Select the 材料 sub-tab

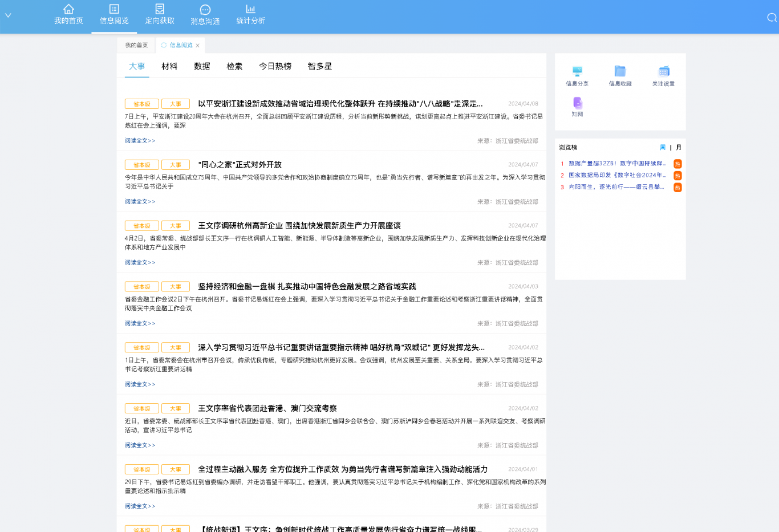(x=169, y=66)
